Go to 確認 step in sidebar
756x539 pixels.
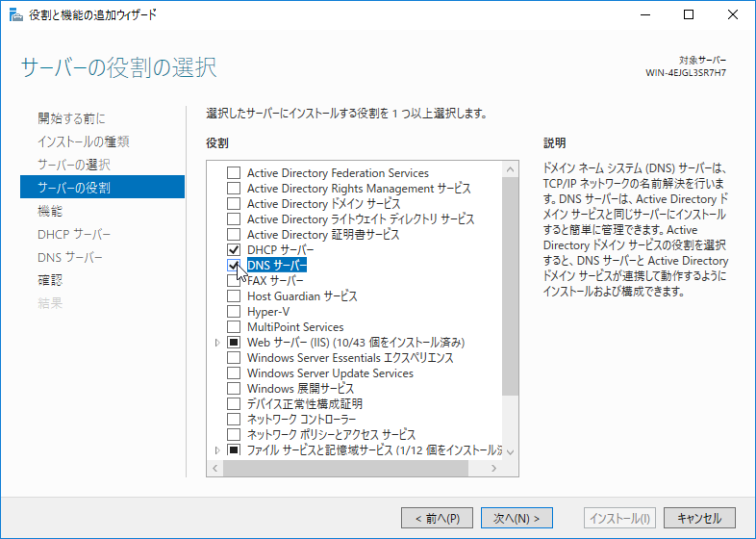(50, 280)
